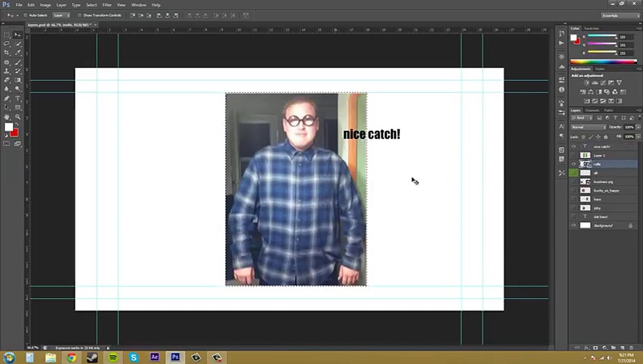The image size is (643, 364).
Task: Select the Eraser tool
Action: coord(7,80)
